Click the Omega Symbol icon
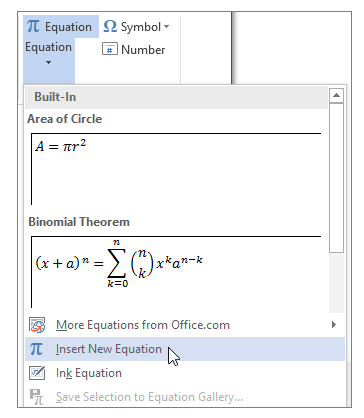364x418 pixels. pyautogui.click(x=110, y=26)
